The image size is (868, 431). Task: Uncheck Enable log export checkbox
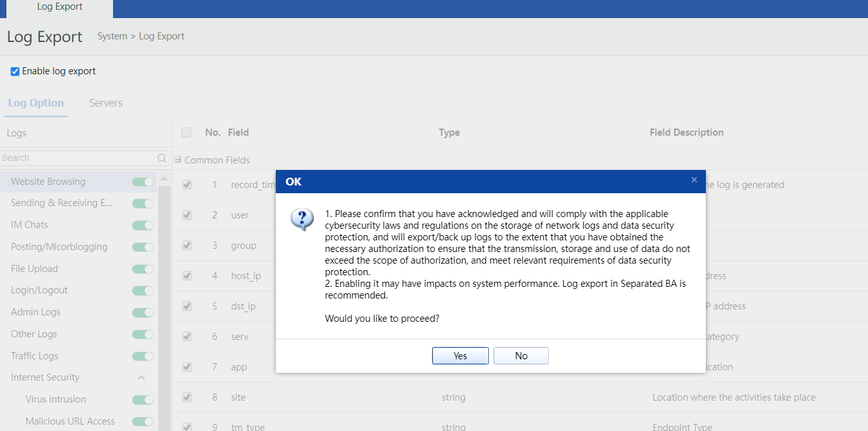(x=15, y=72)
